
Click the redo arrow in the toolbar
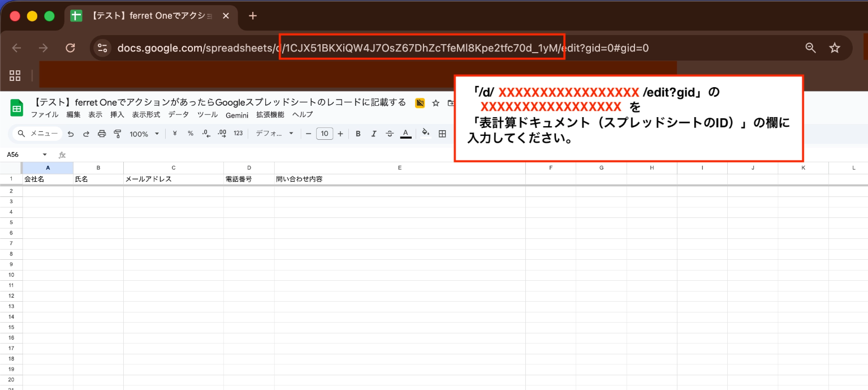(86, 134)
